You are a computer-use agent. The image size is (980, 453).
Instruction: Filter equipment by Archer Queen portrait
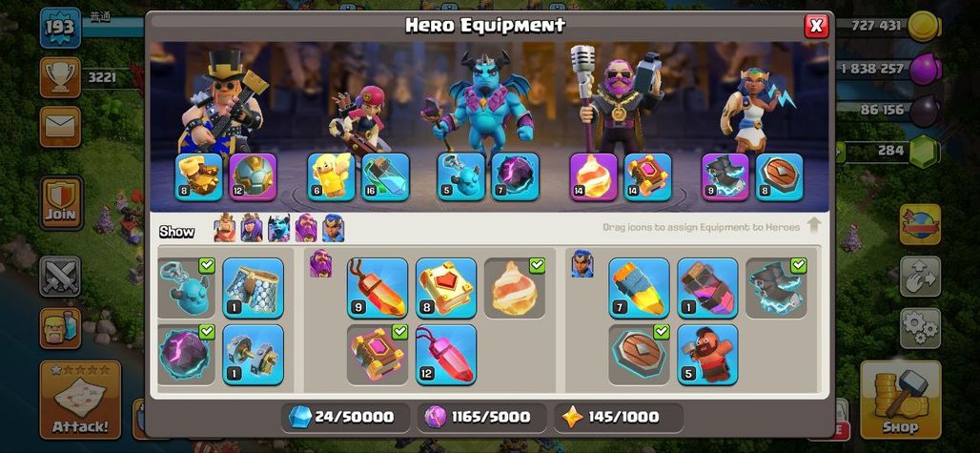(x=252, y=227)
